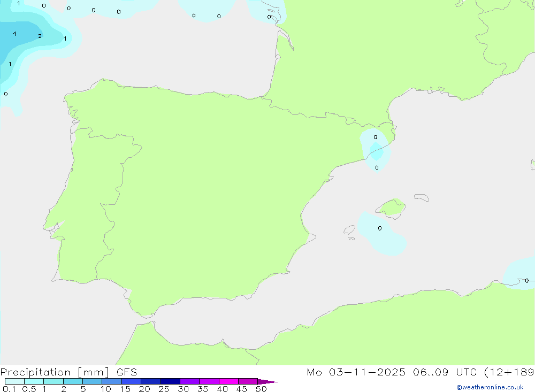Click the 30 to 35 mm purple swatch
Viewport: 535px width, 392px height.
point(189,381)
